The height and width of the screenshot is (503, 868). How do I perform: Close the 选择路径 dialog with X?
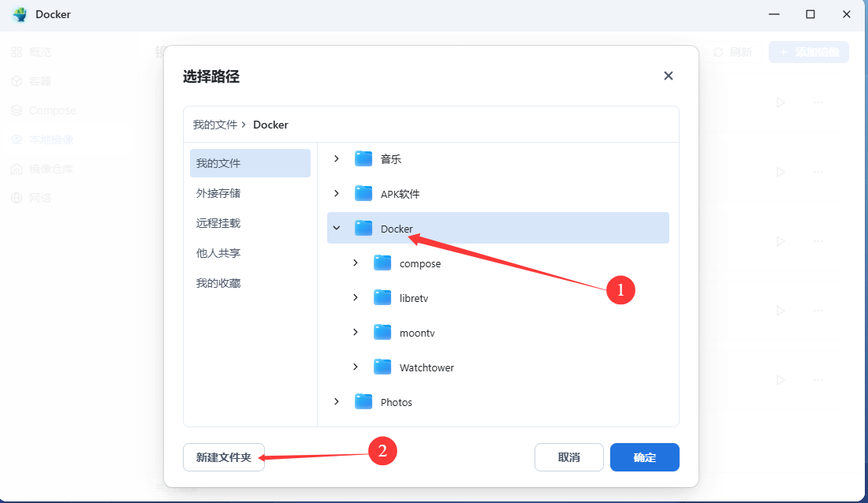point(669,76)
